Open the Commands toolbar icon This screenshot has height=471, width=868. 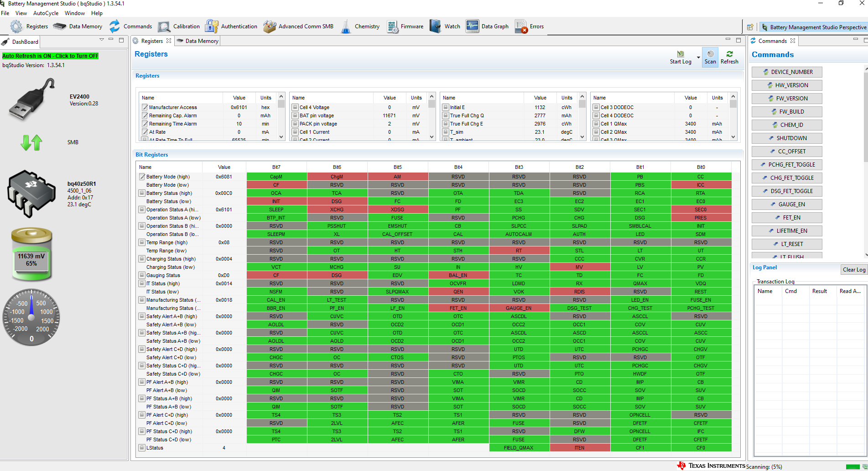click(114, 26)
